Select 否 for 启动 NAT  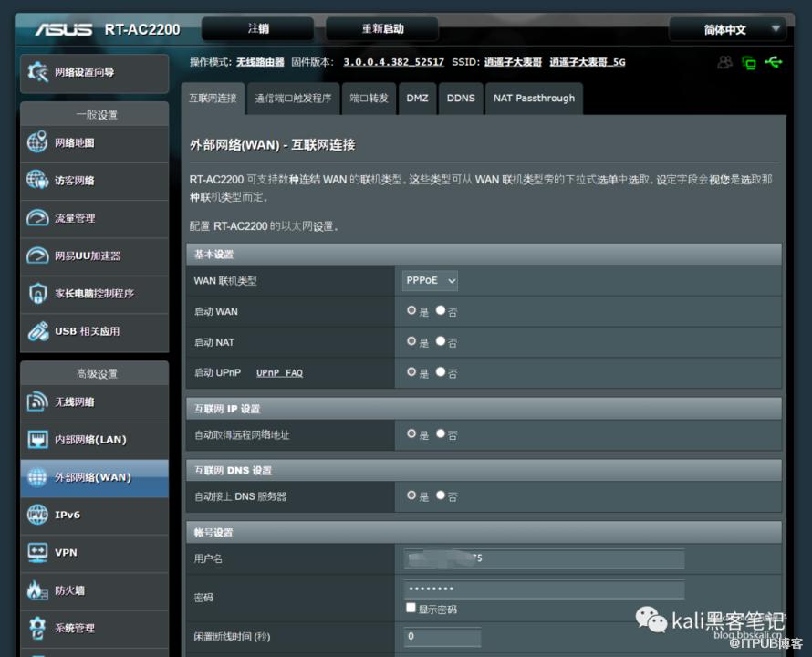click(441, 341)
